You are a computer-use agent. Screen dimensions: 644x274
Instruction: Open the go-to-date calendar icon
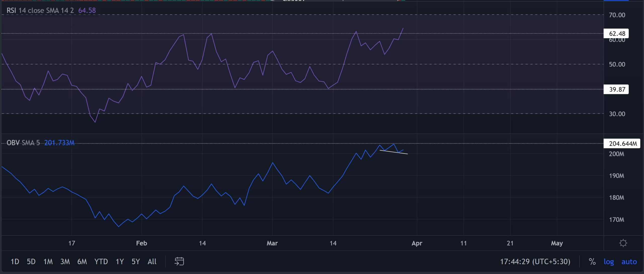179,261
